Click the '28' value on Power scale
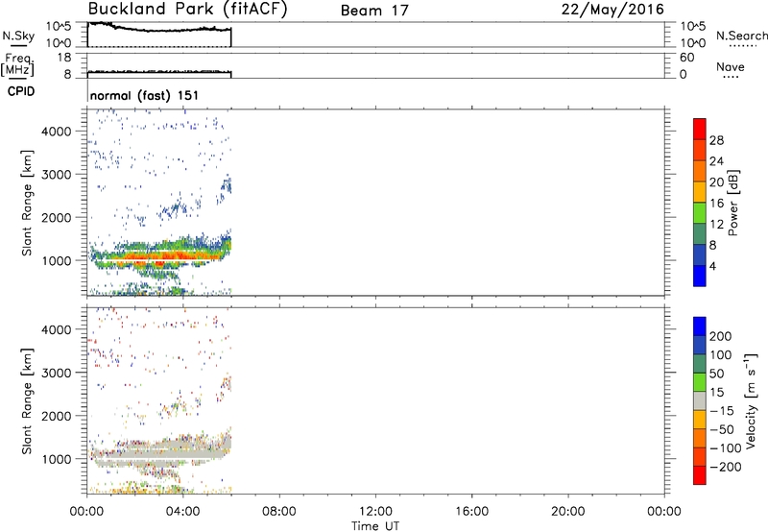 pos(716,140)
